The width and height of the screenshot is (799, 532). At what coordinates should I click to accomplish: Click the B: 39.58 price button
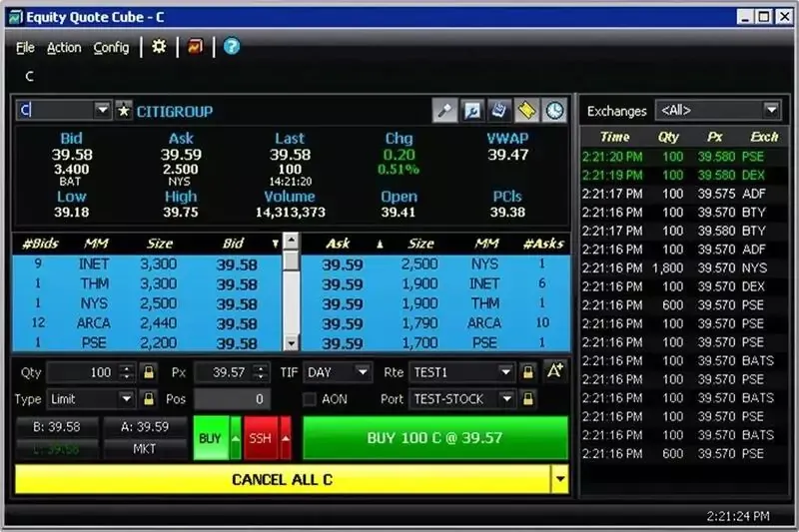tap(57, 426)
